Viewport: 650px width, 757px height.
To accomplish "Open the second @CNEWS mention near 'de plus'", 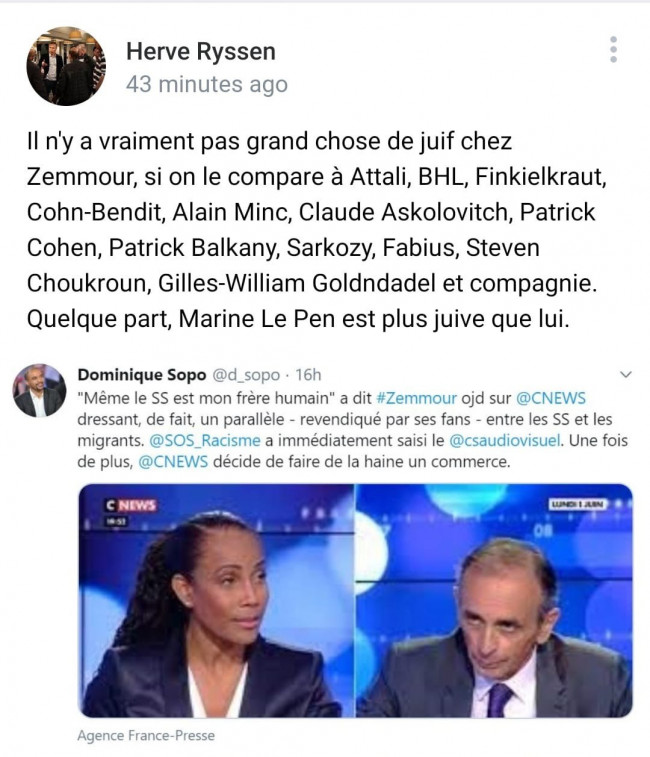I will pyautogui.click(x=173, y=462).
